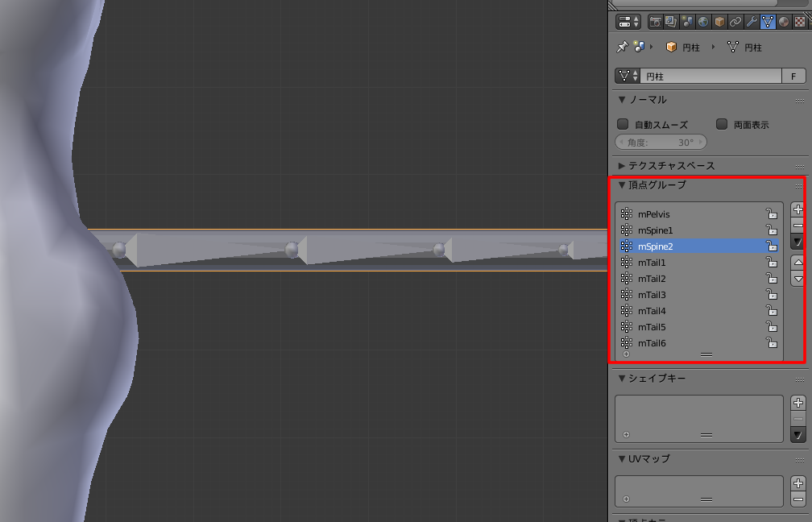Select the mTail3 vertex group
The height and width of the screenshot is (522, 812).
(699, 294)
